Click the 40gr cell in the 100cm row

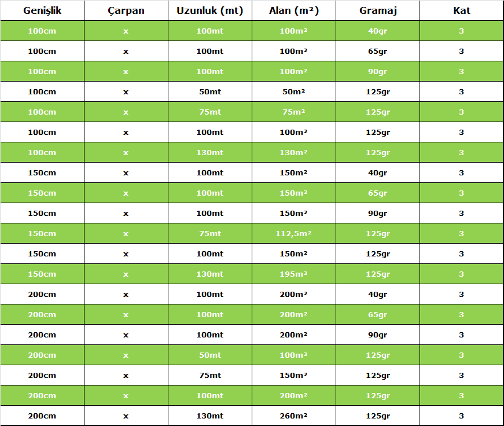click(377, 31)
